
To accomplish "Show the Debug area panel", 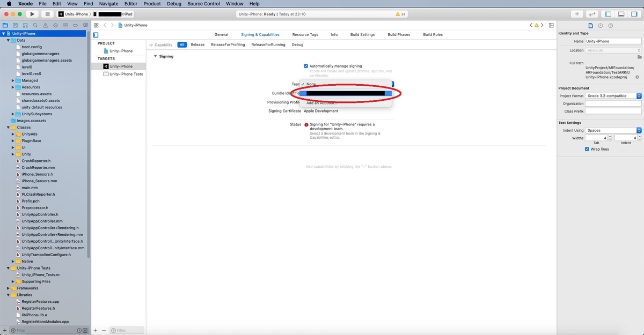I will pos(621,14).
